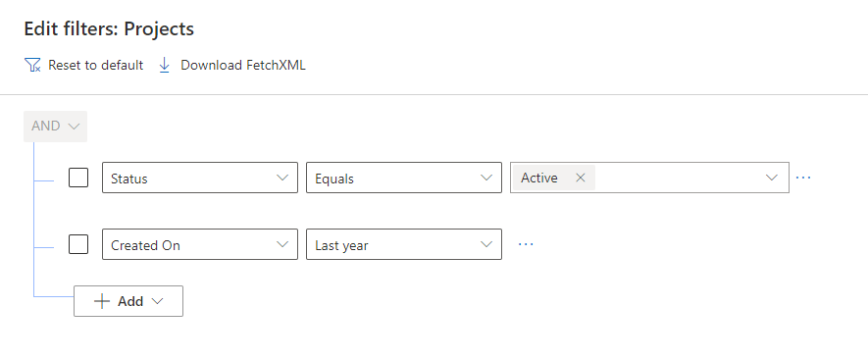Click the Download FetchXML arrow icon
The image size is (868, 358).
(x=164, y=66)
